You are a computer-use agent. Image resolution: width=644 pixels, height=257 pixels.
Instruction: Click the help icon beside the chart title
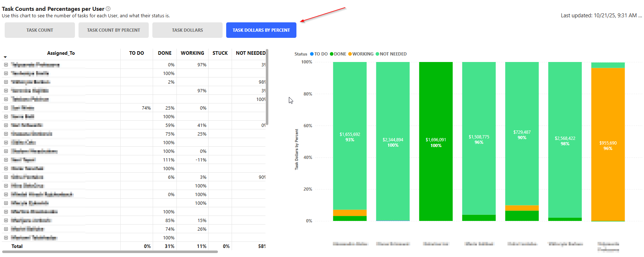click(108, 9)
